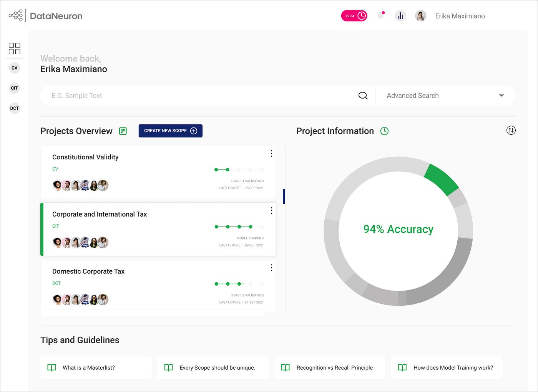Open the search magnifier icon

click(363, 95)
